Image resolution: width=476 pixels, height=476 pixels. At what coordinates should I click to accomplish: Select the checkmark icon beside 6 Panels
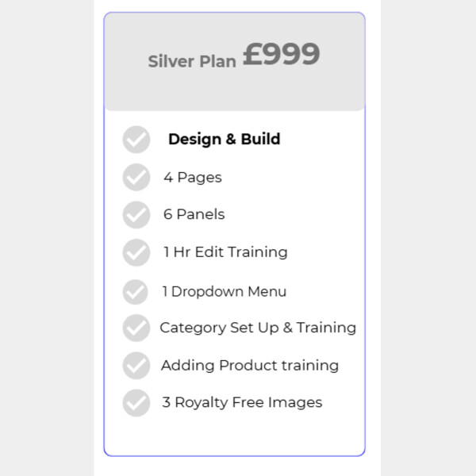click(136, 215)
